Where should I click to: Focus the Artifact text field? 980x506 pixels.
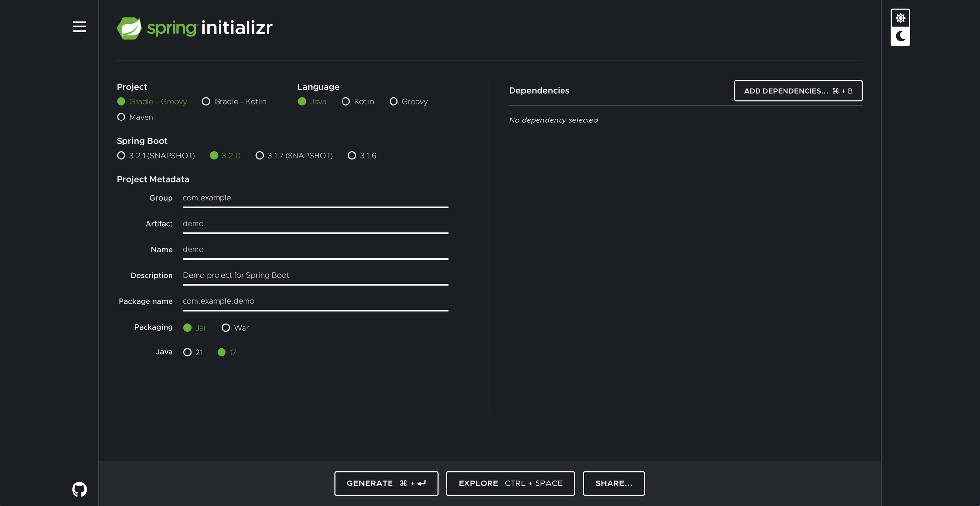(315, 224)
